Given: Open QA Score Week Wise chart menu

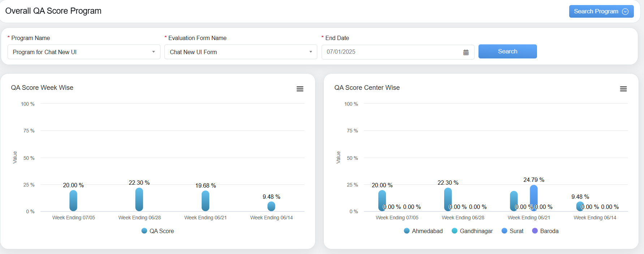Looking at the screenshot, I should click(300, 89).
